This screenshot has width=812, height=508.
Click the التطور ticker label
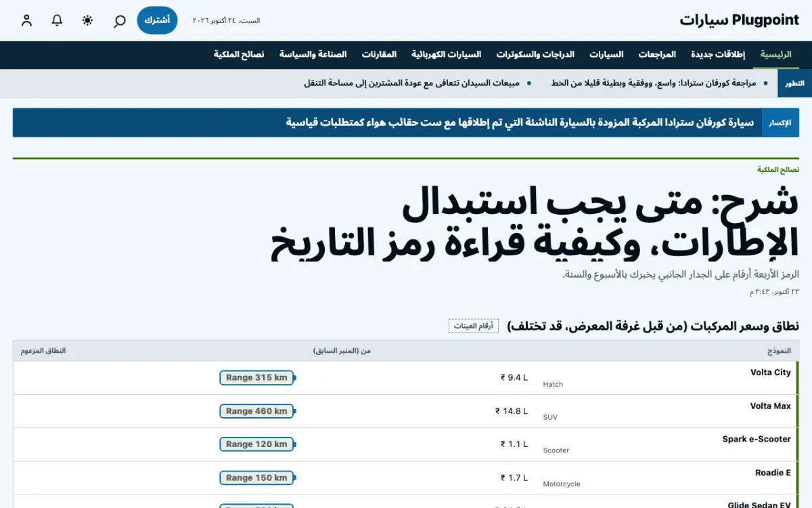click(x=795, y=83)
